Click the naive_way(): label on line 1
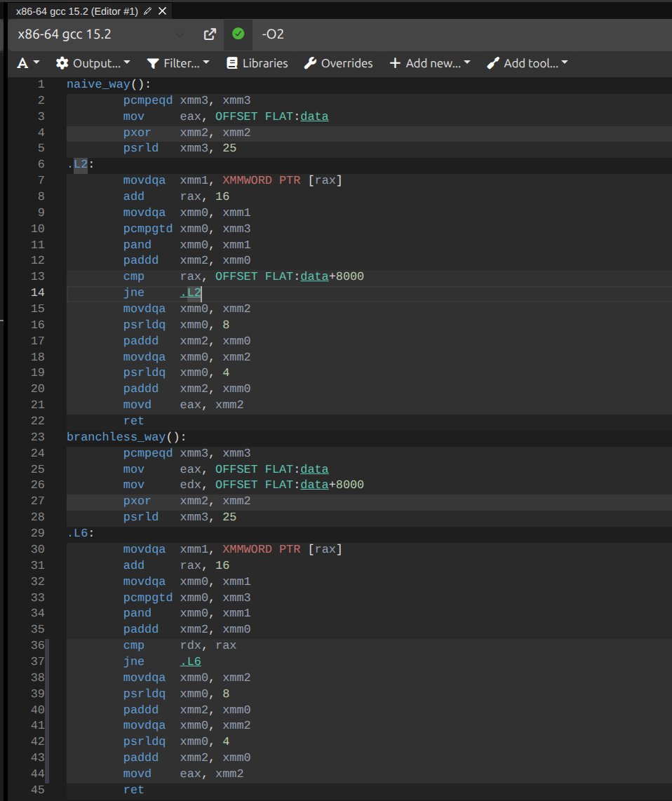The width and height of the screenshot is (672, 801). pos(109,84)
